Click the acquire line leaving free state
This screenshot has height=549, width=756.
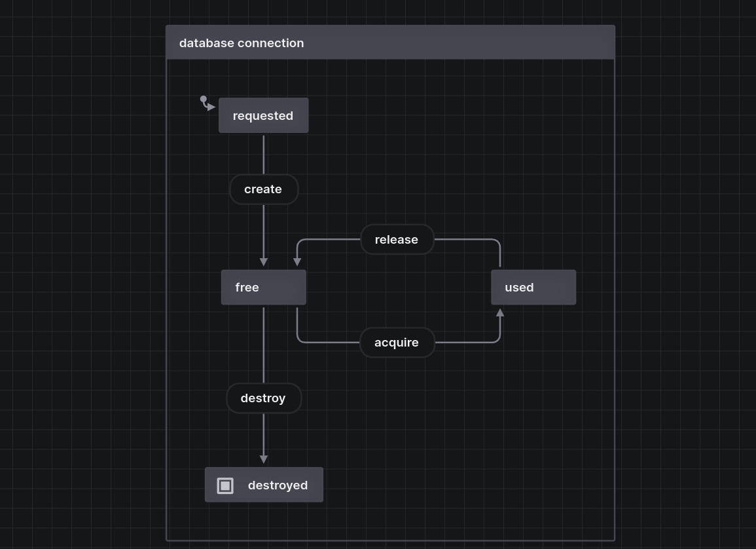point(297,324)
